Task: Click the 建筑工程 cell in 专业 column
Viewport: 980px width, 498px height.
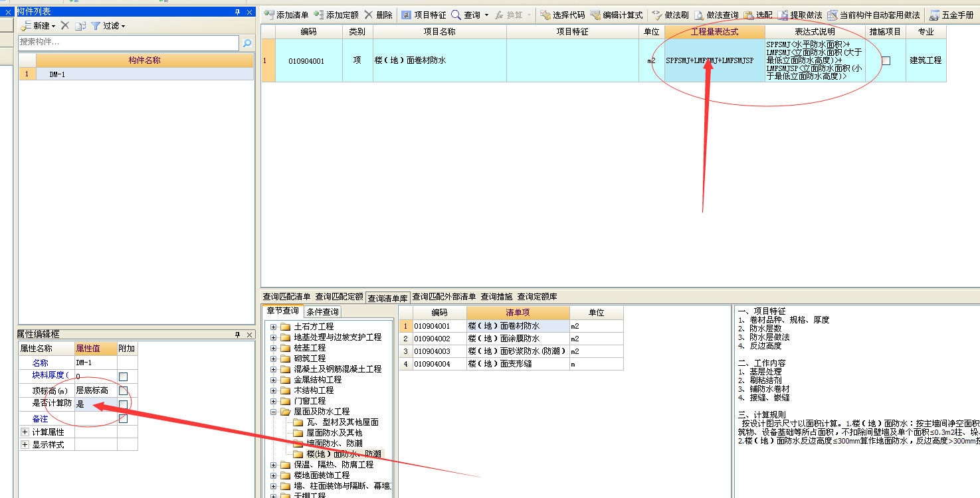Action: click(926, 60)
